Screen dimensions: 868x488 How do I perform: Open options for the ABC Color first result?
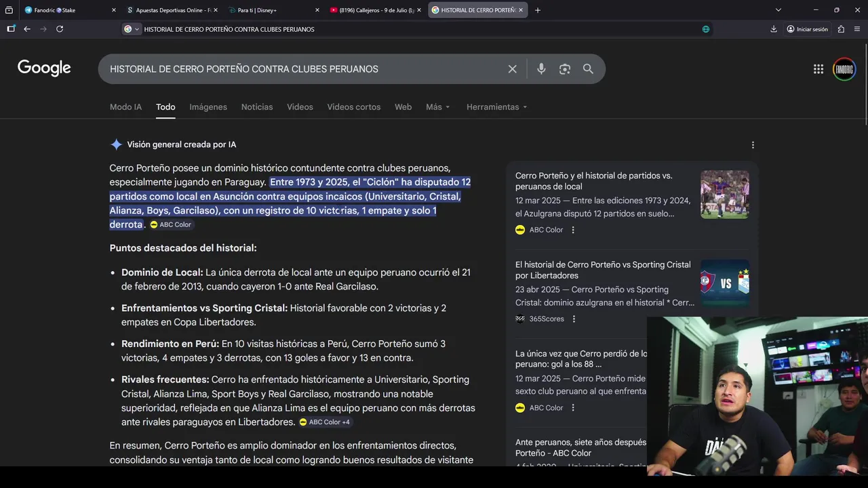pos(573,230)
